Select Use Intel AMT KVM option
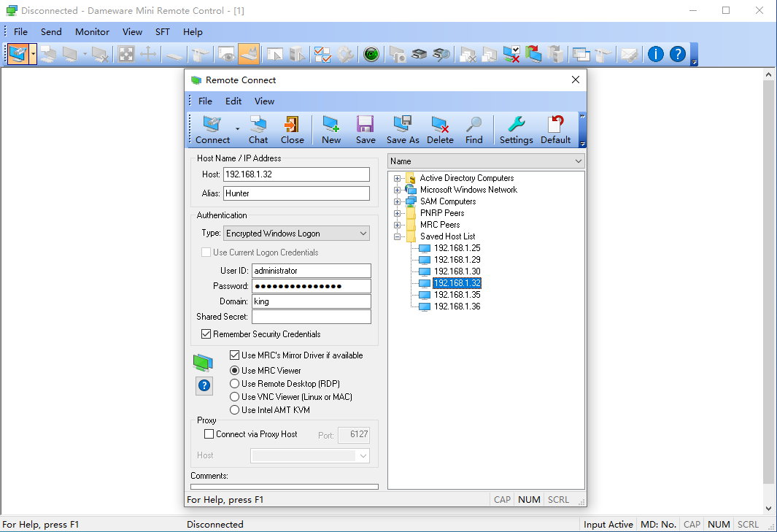 point(234,410)
